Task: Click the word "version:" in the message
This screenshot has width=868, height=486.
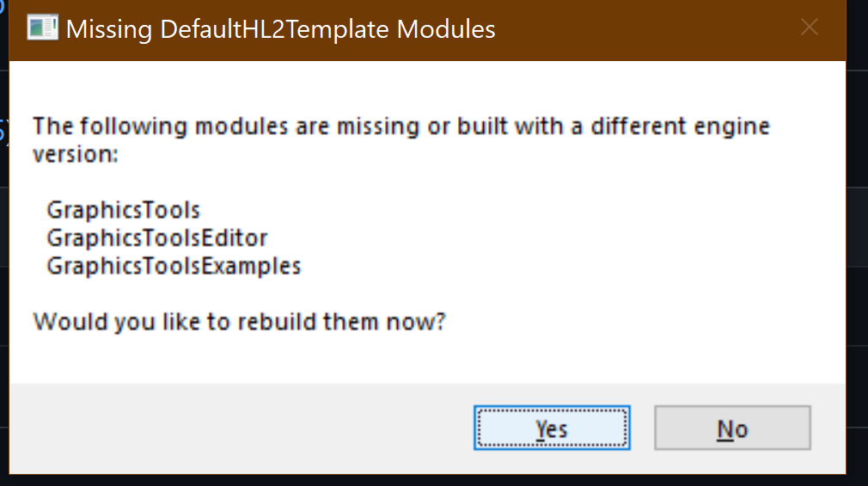Action: point(76,154)
